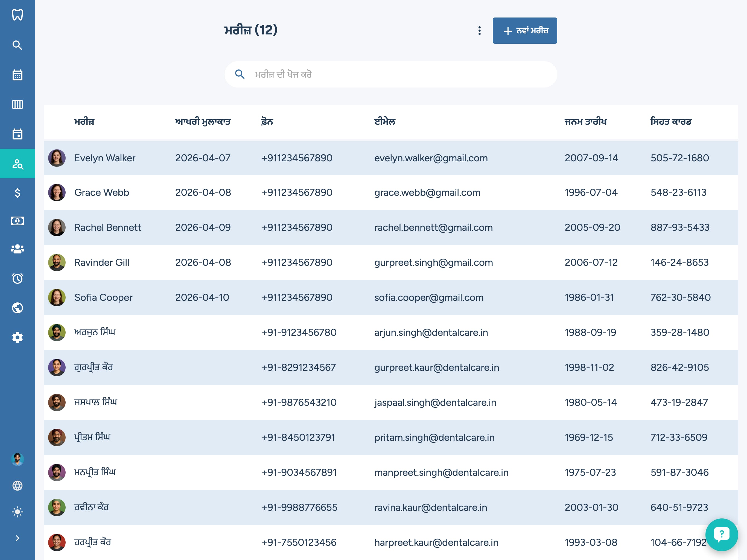
Task: Open the globe language selector
Action: coord(17,485)
